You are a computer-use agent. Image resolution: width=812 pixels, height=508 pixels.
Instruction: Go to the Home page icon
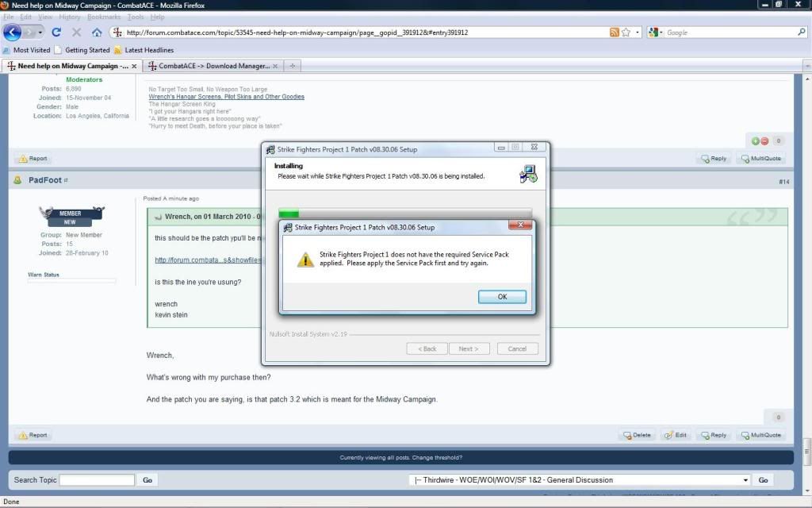click(x=96, y=32)
